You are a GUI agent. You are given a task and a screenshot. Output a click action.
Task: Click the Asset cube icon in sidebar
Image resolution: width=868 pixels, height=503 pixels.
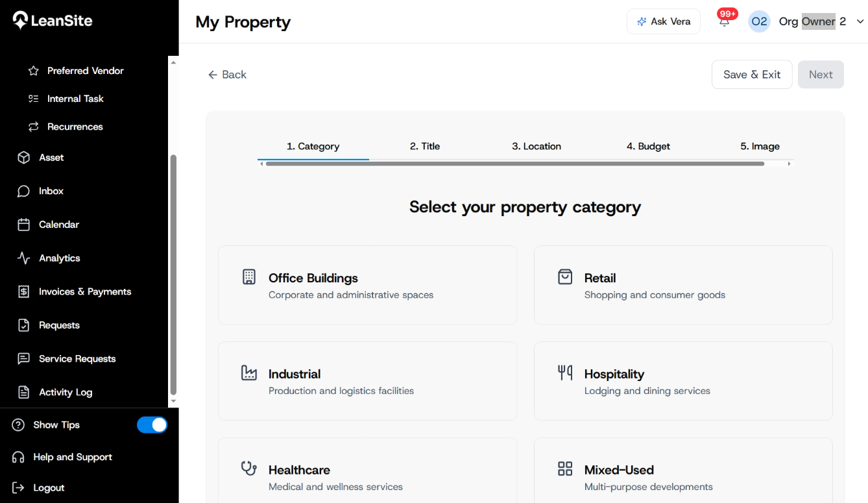pos(24,158)
